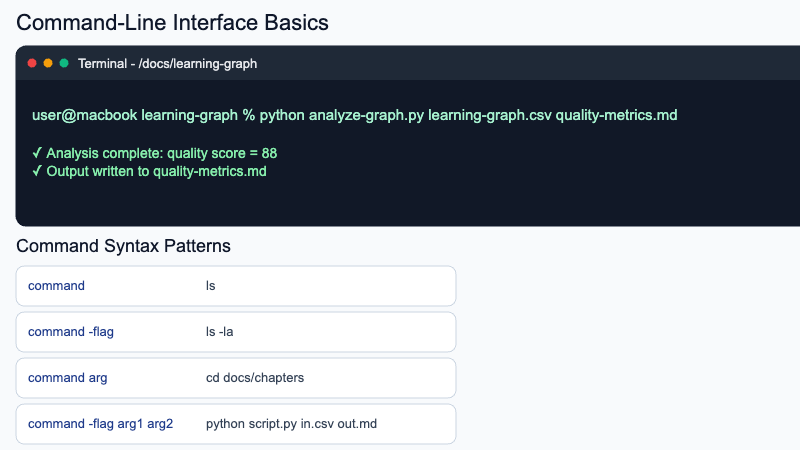Choose the 'command arg' pattern label

[x=67, y=378]
